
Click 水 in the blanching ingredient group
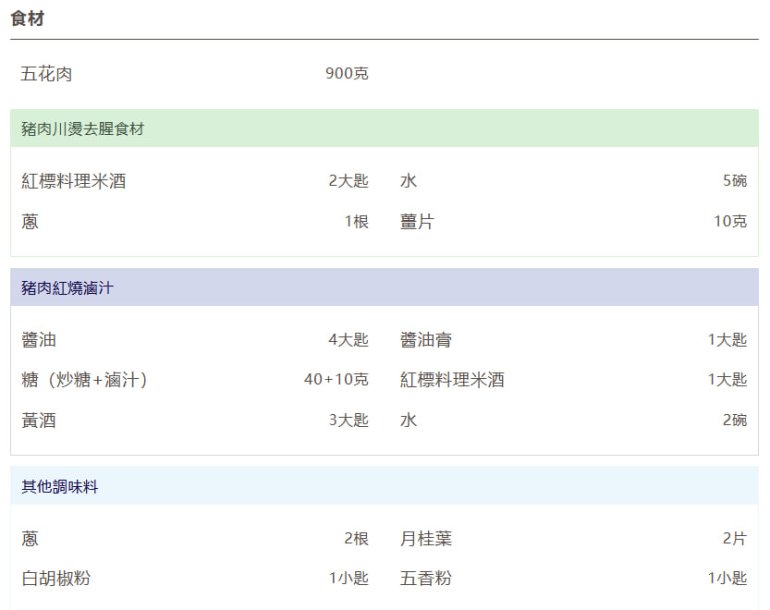[408, 181]
